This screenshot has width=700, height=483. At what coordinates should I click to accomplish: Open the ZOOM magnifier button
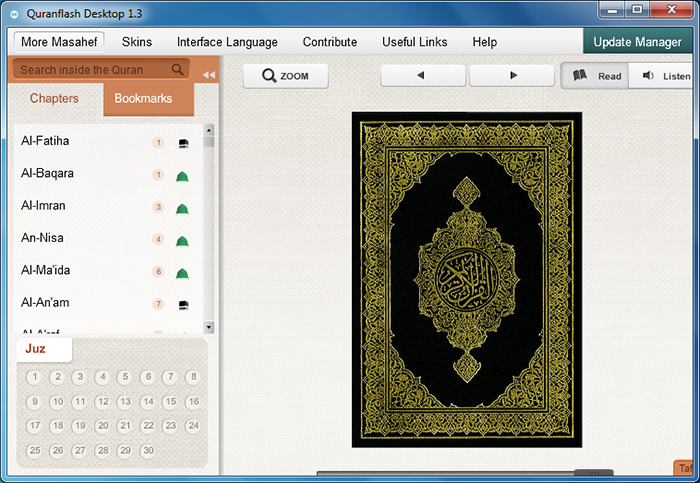(x=286, y=76)
